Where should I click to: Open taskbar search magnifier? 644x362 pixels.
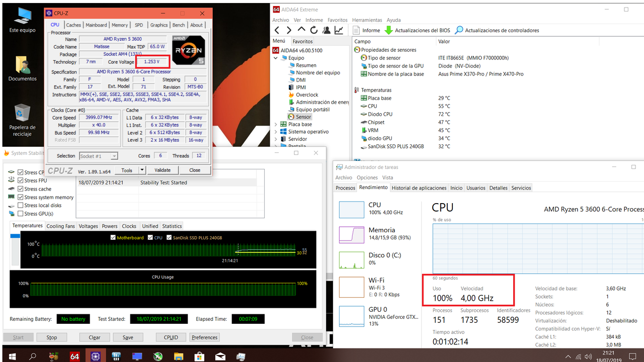click(33, 356)
